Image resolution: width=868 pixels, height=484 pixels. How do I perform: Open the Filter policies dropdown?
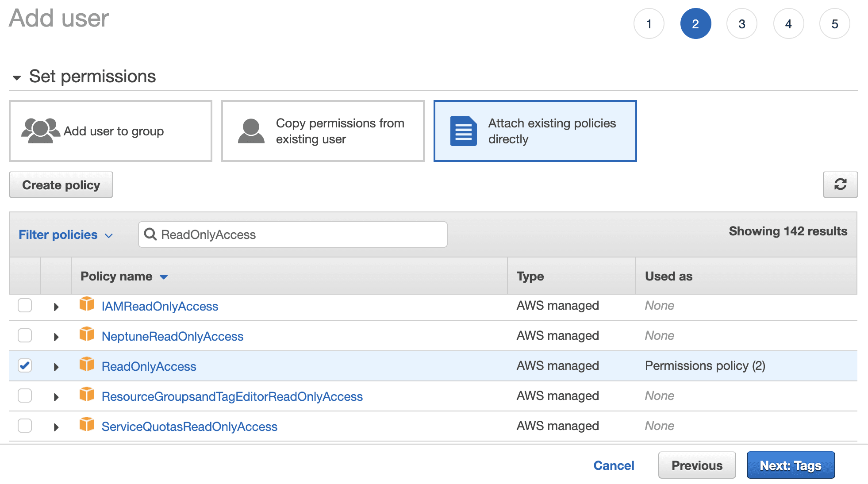click(65, 234)
